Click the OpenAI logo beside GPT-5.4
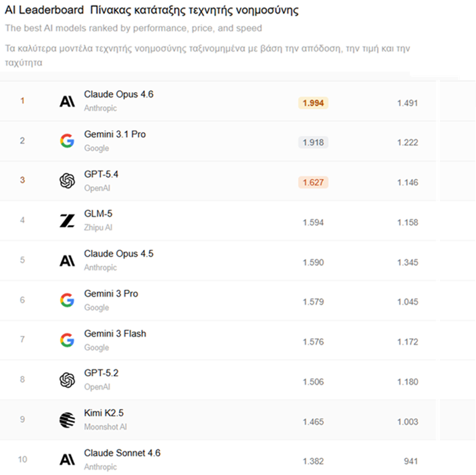The image size is (476, 475). tap(67, 180)
